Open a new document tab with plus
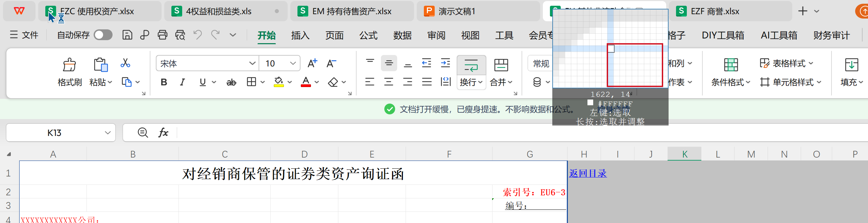Screen dimensions: 868x223 click(803, 11)
